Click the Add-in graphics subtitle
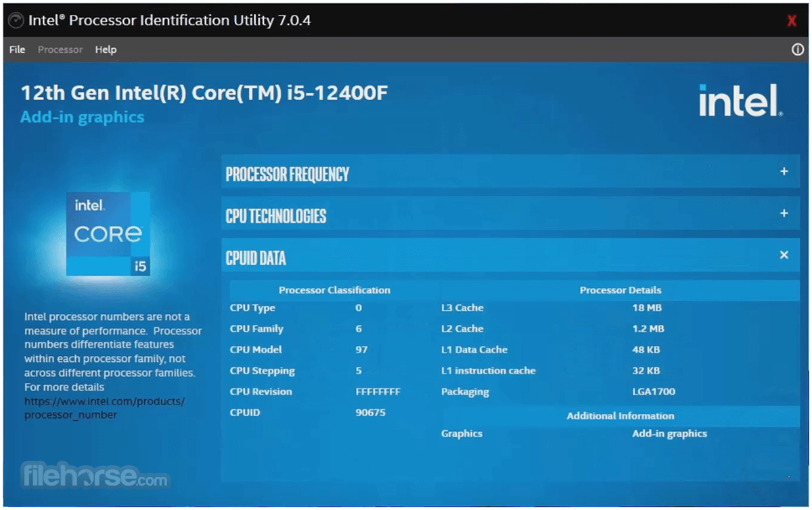Screen dimensions: 812x510 click(83, 117)
